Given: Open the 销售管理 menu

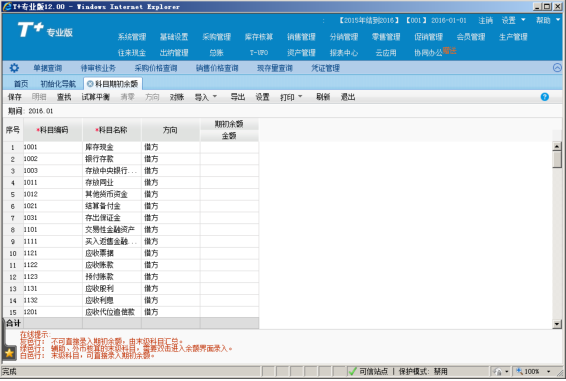Looking at the screenshot, I should click(x=301, y=37).
